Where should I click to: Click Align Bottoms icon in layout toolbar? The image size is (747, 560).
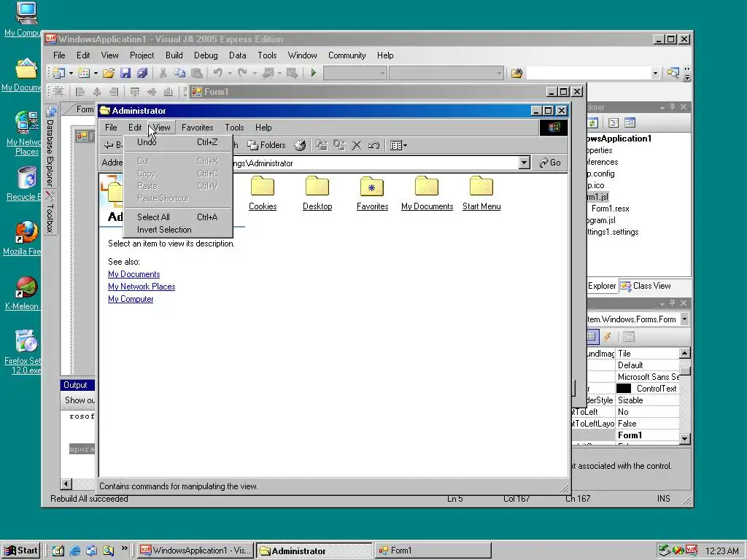[x=169, y=91]
